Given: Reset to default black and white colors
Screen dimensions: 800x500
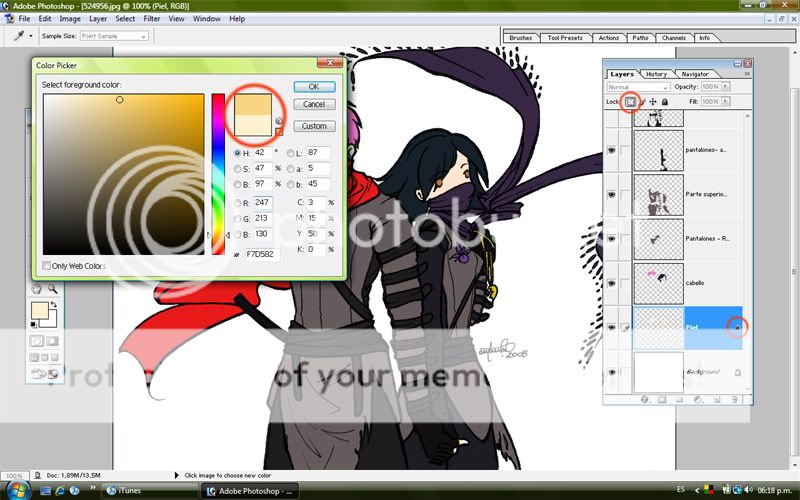Looking at the screenshot, I should coord(34,324).
